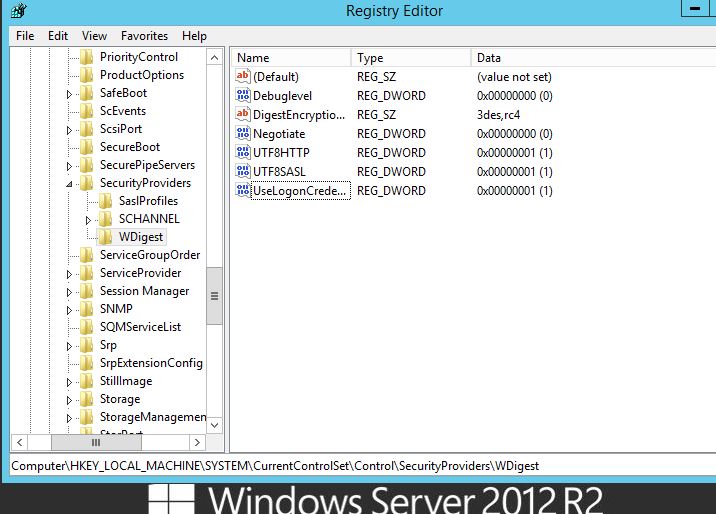
Task: Expand the StillImage key
Action: (x=69, y=382)
